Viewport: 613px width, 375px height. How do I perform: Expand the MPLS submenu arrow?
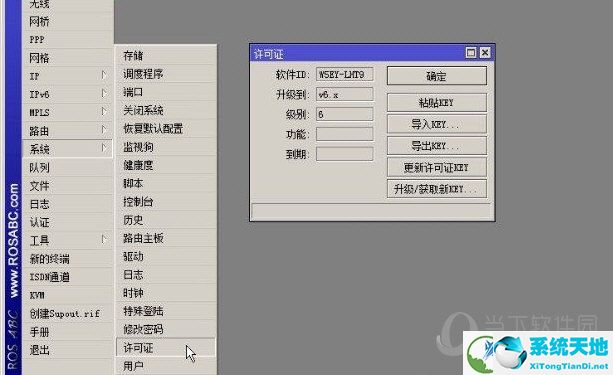pyautogui.click(x=104, y=112)
